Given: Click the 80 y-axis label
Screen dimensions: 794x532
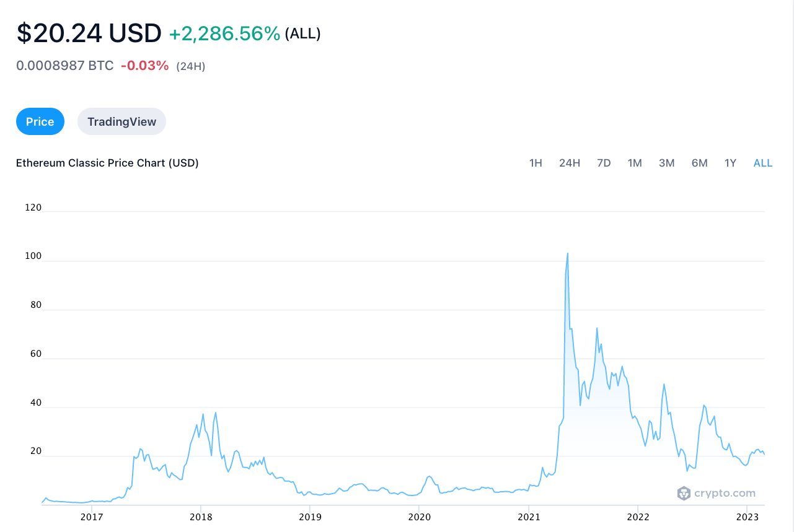Looking at the screenshot, I should click(x=35, y=305).
